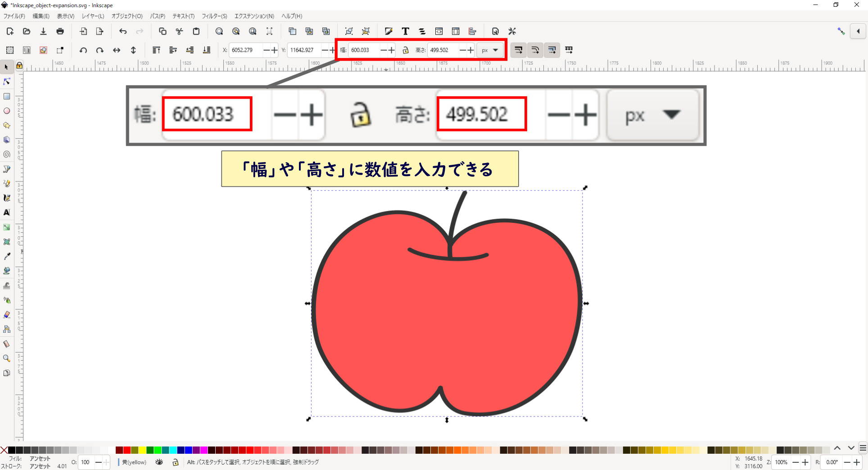Toggle the width-height lock in the options bar
This screenshot has height=470, width=868.
405,50
